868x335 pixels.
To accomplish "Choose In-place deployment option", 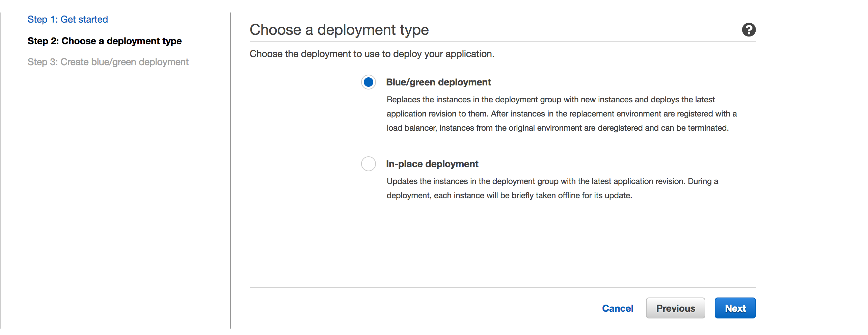I will click(x=368, y=164).
